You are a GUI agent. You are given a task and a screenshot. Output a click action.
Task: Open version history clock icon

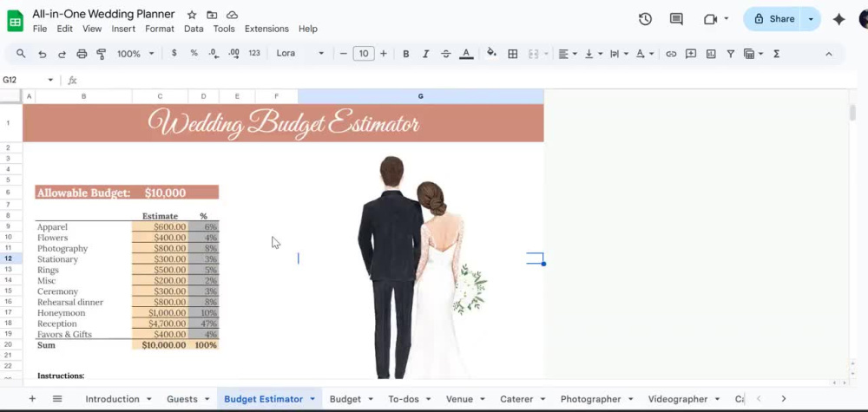(645, 19)
